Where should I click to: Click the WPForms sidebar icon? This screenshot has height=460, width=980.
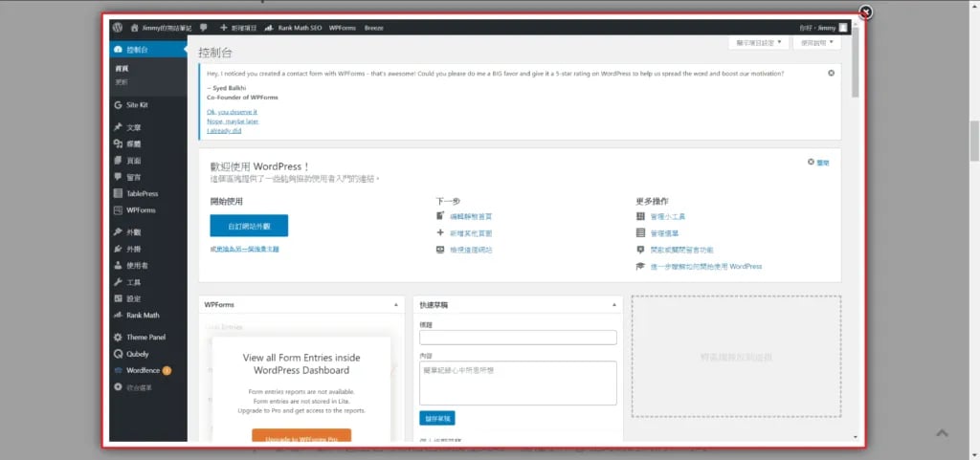(x=118, y=210)
